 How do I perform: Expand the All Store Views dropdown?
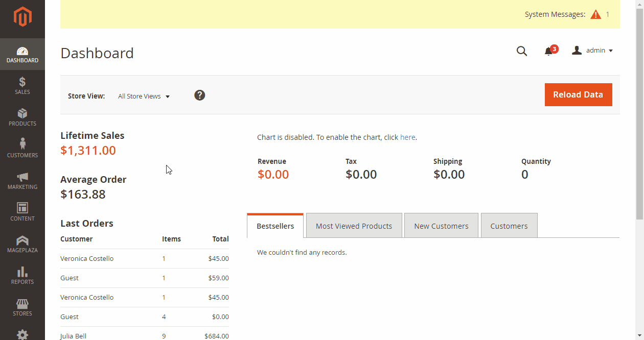(144, 96)
